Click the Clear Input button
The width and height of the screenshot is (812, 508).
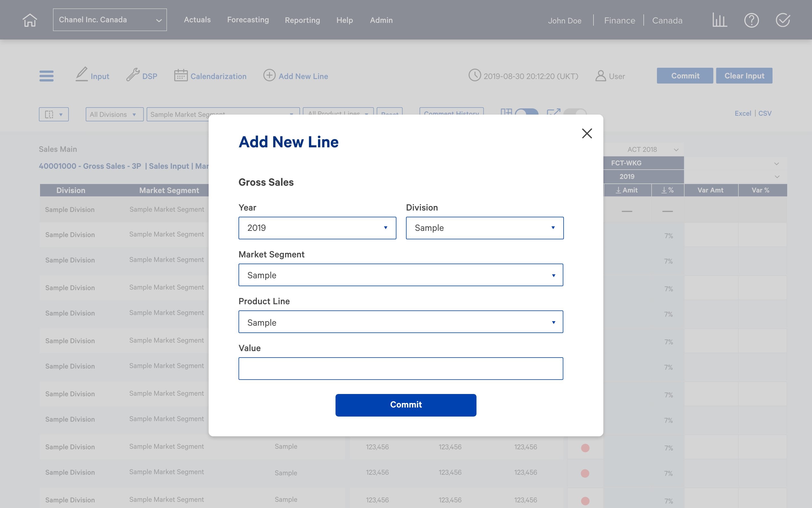pos(744,76)
